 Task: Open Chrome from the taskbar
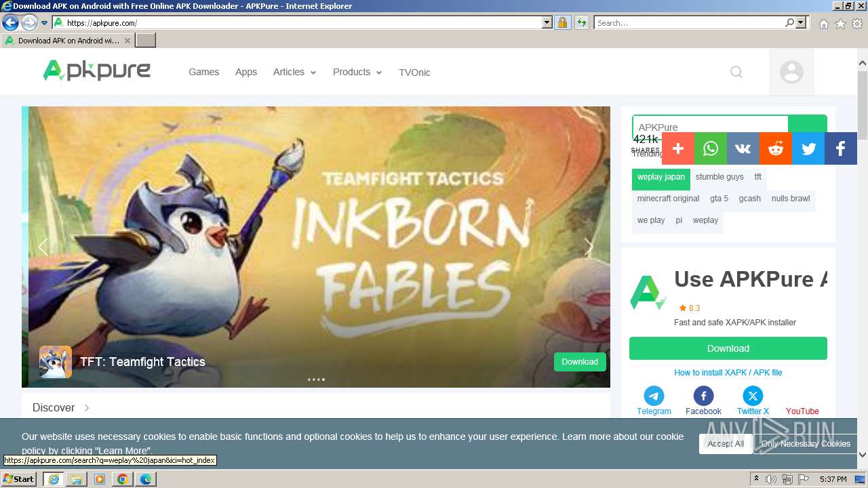click(122, 479)
